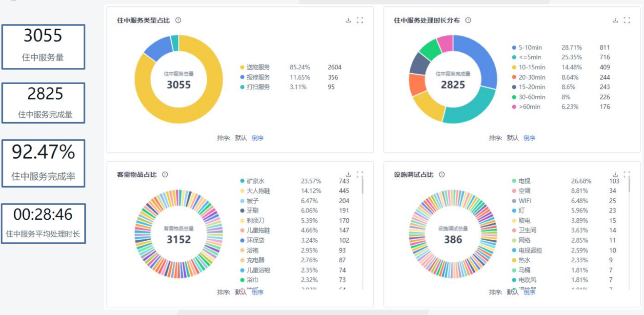Viewport: 644px width, 315px height.
Task: Click 倒序 sort in 住中服务处理时长分布 card
Action: [529, 138]
